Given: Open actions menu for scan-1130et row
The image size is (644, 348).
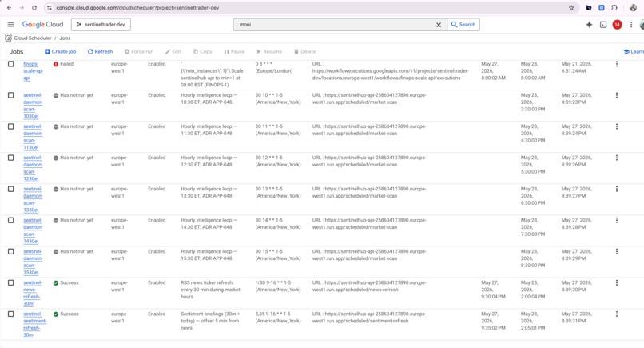Looking at the screenshot, I should [617, 126].
